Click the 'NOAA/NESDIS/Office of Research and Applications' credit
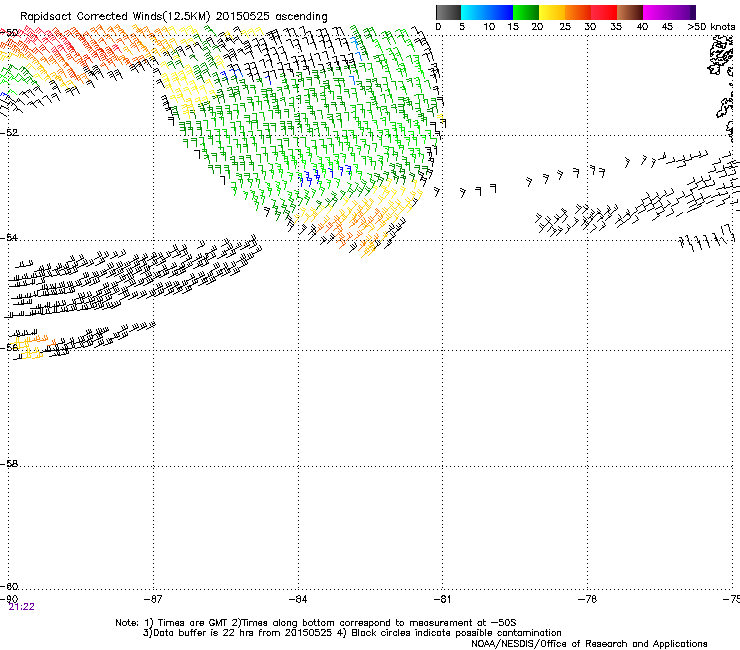The width and height of the screenshot is (740, 650). 589,644
